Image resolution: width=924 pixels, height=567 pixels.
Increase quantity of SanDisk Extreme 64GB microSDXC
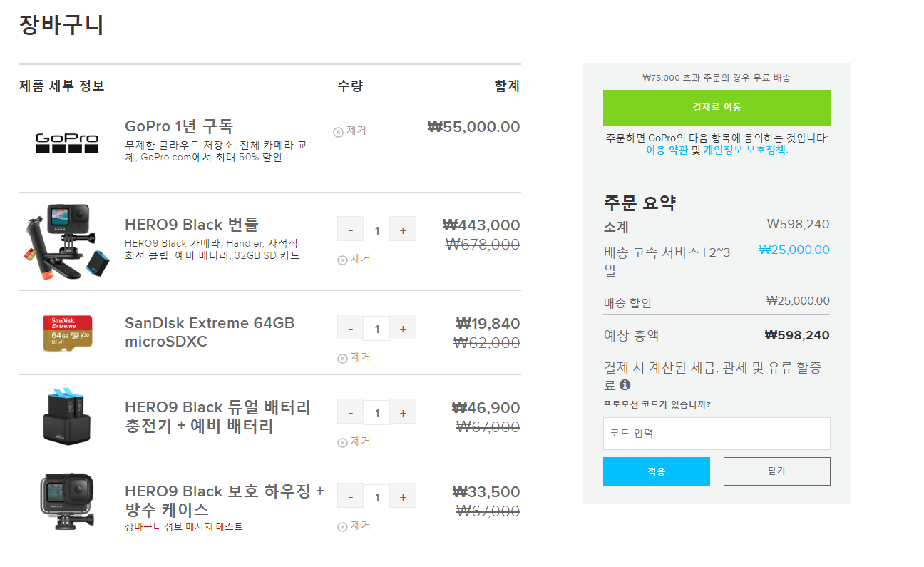click(403, 329)
